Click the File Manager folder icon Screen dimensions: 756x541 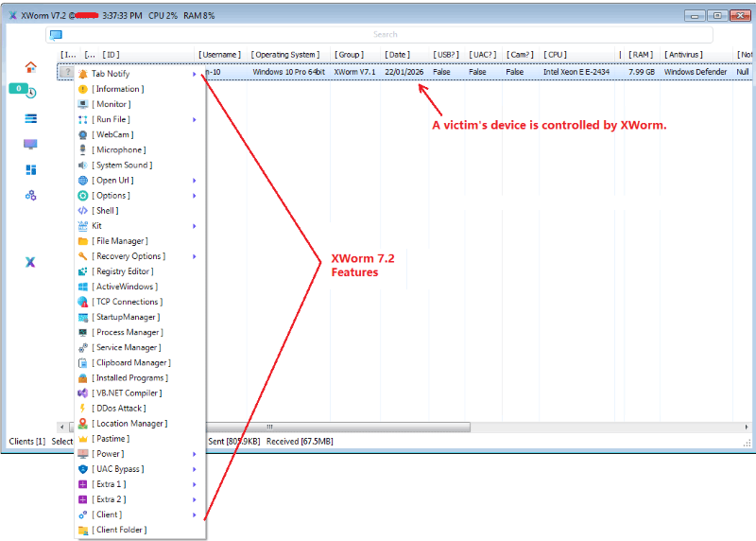point(83,241)
